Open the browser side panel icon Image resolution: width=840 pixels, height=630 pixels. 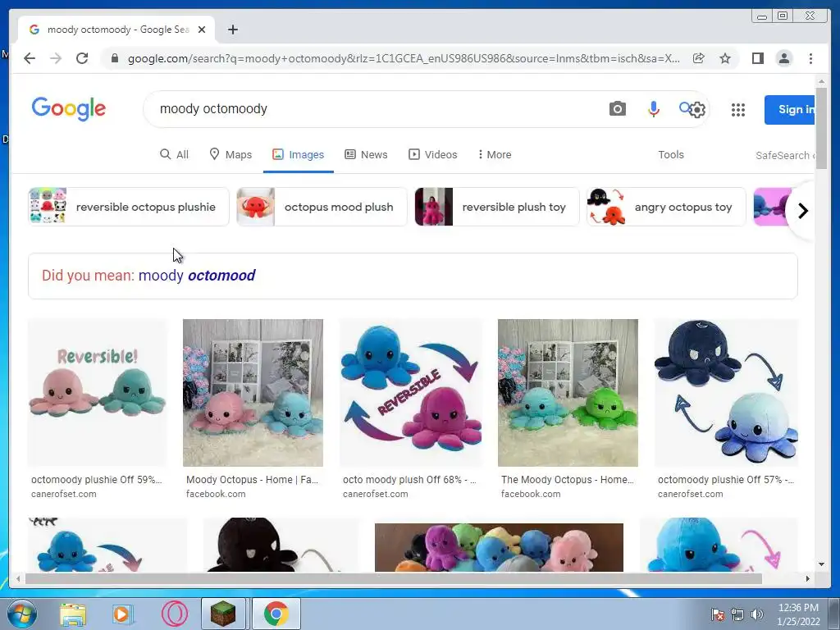point(757,58)
